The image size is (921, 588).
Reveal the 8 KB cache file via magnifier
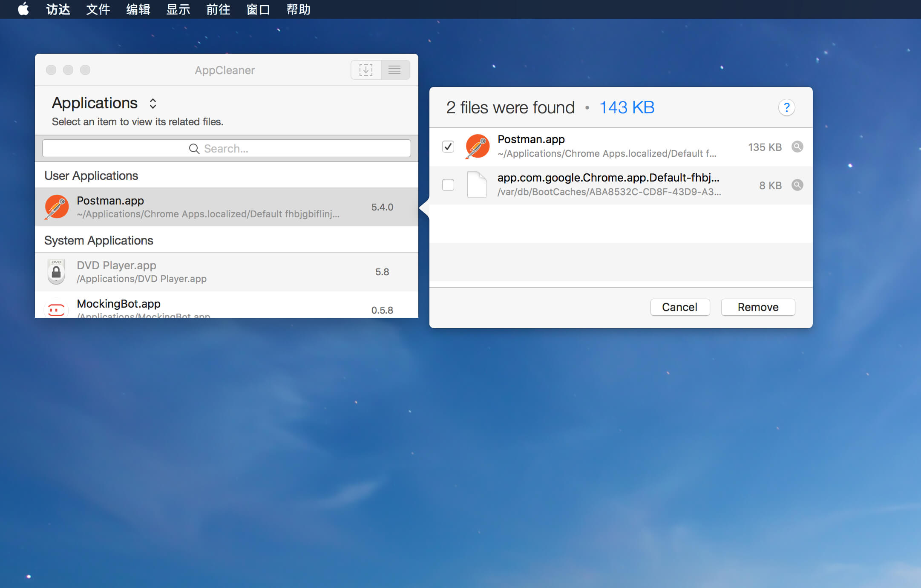tap(797, 185)
